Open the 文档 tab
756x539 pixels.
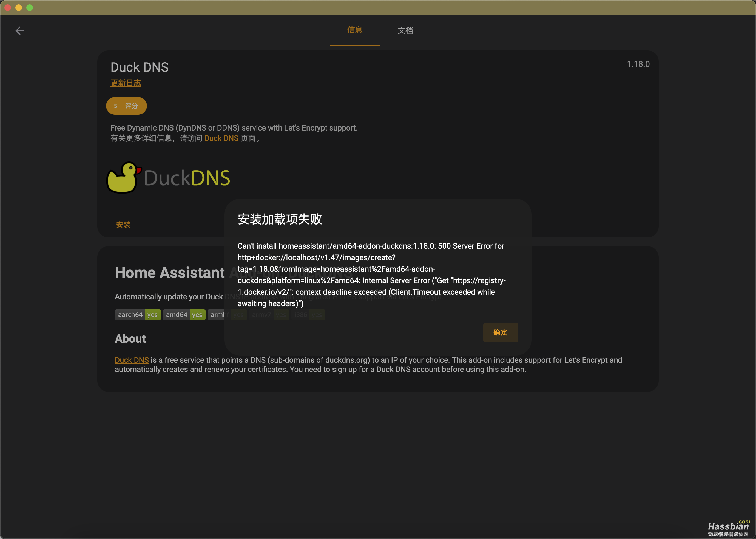(x=405, y=30)
